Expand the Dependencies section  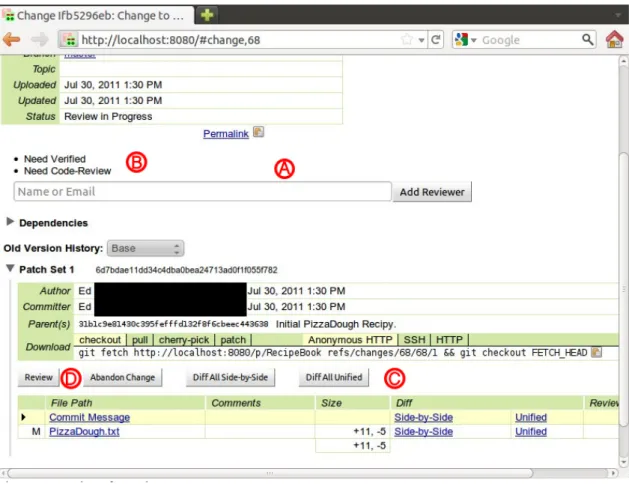click(x=10, y=221)
